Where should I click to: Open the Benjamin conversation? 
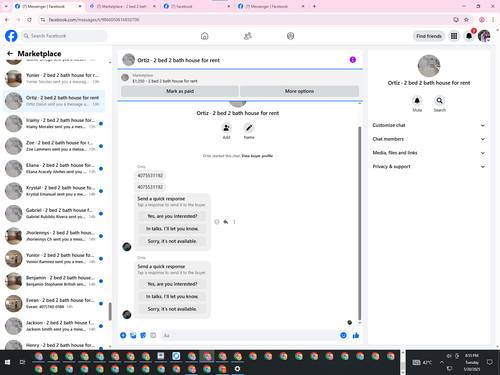point(54,281)
